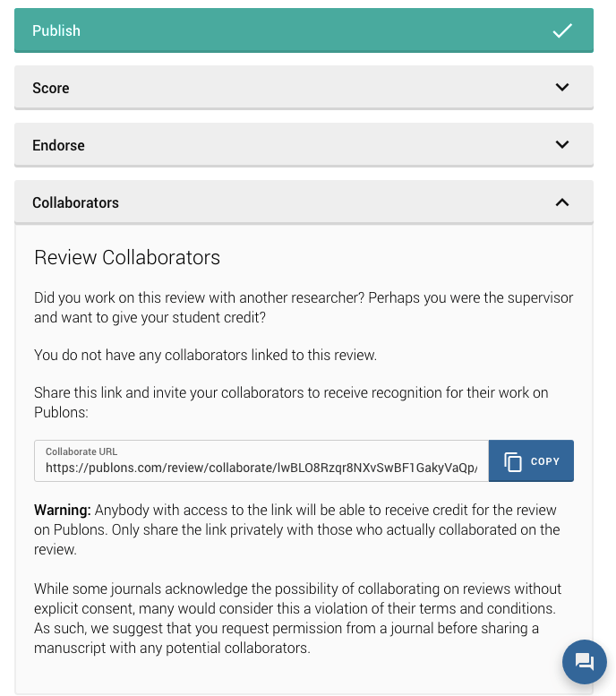Open the Endorse panel header label
This screenshot has height=696, width=616.
tap(58, 146)
